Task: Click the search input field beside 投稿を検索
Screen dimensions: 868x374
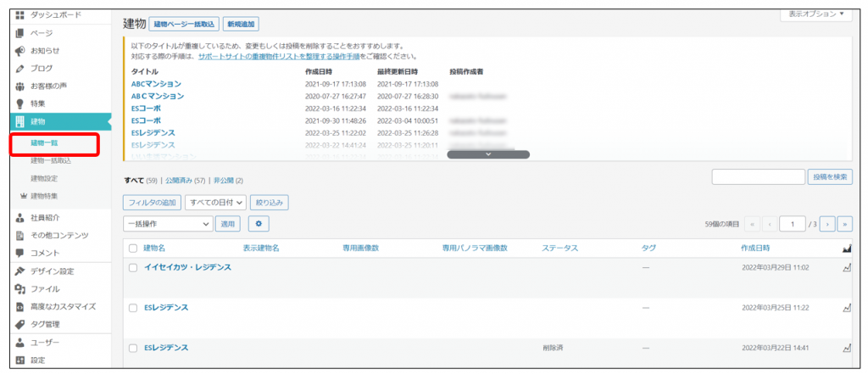Action: tap(758, 176)
